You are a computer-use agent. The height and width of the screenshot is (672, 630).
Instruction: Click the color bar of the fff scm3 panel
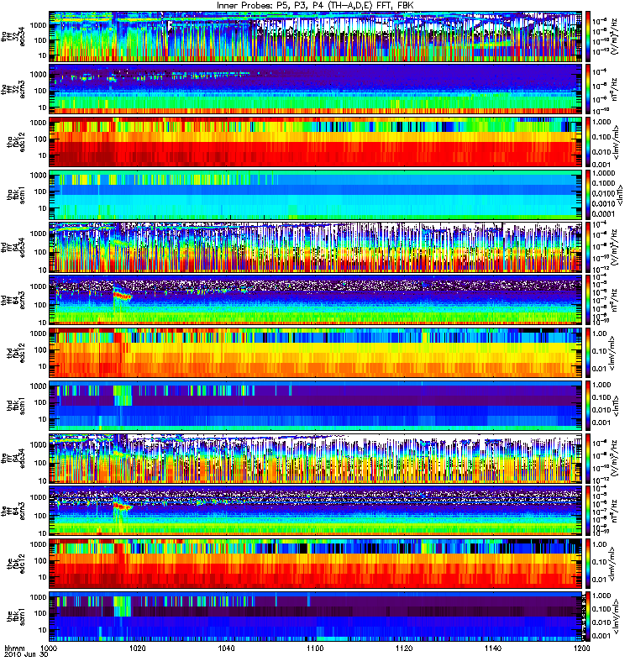tap(587, 511)
